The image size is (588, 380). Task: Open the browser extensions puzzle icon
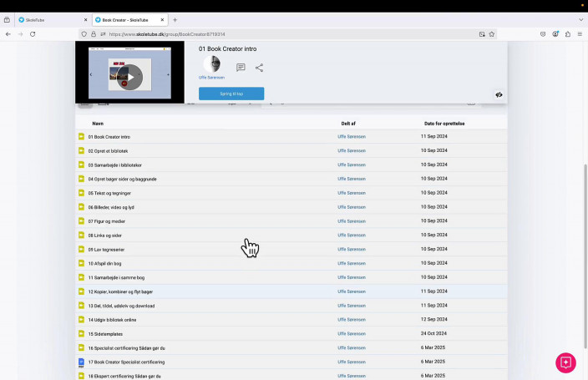pos(568,34)
